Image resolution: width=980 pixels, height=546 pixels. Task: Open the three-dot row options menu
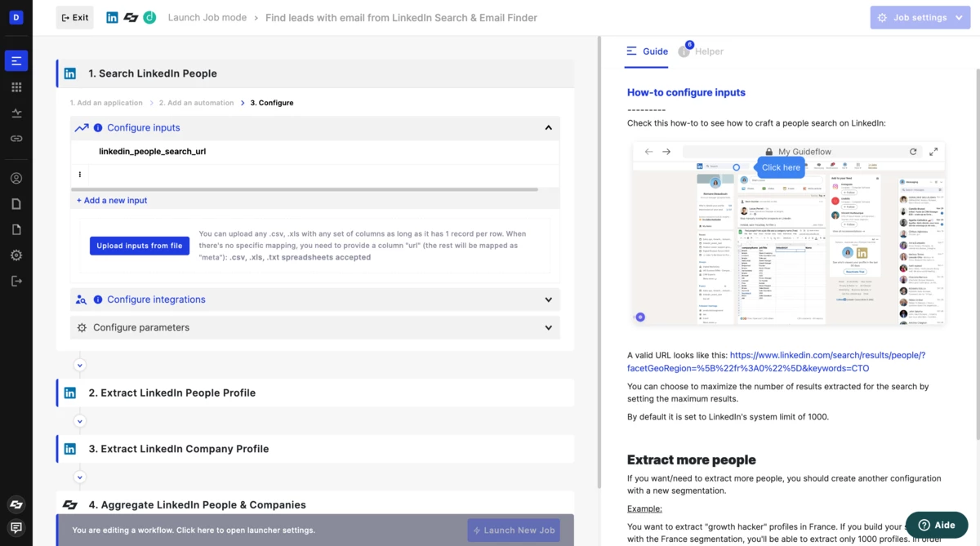80,175
